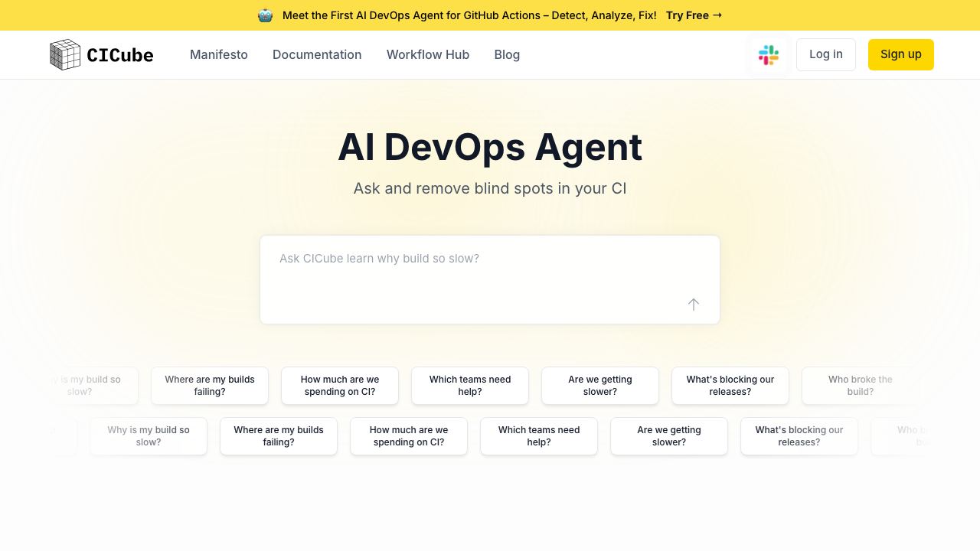This screenshot has width=980, height=551.
Task: Select top-row chip "How much are we spending on CI?"
Action: tap(340, 386)
